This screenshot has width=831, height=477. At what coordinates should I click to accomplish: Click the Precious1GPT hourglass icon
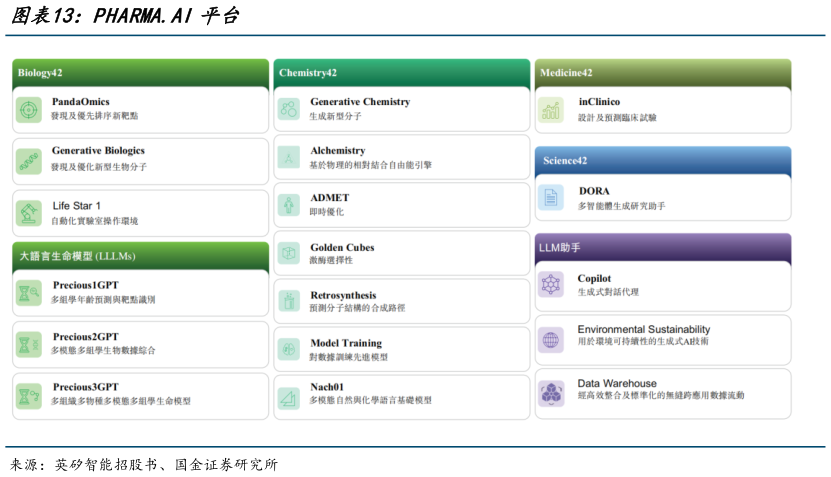point(29,293)
